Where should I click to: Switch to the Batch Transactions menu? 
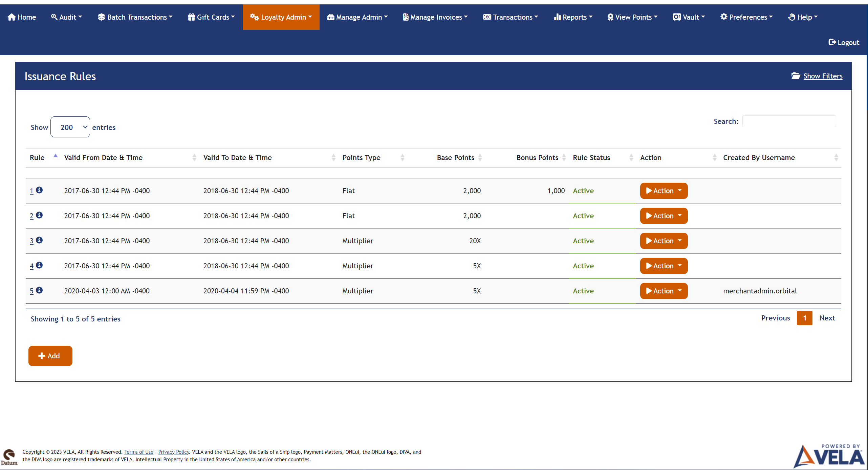pyautogui.click(x=134, y=17)
